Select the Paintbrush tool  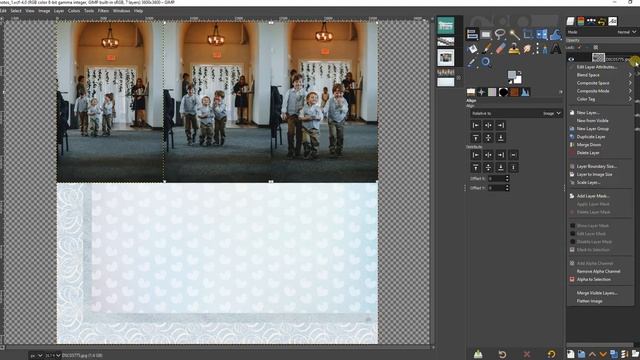tap(486, 49)
